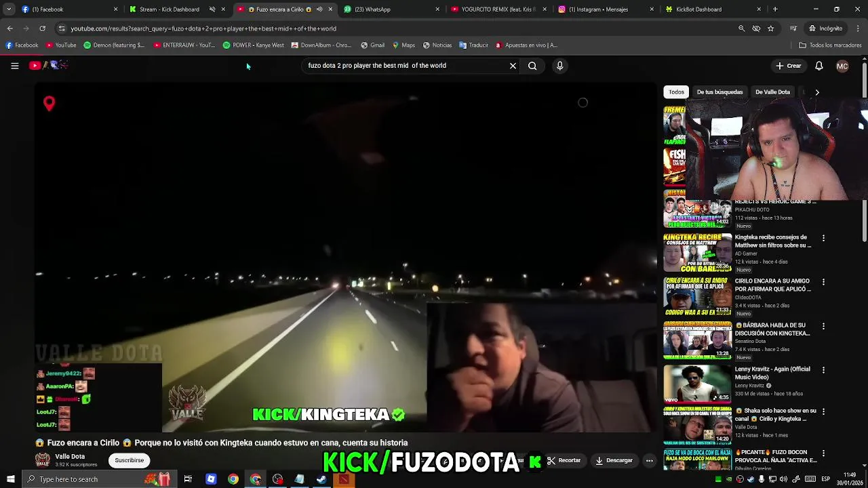Open the Facebook bookmark
Screen dimensions: 868x488
(x=22, y=45)
